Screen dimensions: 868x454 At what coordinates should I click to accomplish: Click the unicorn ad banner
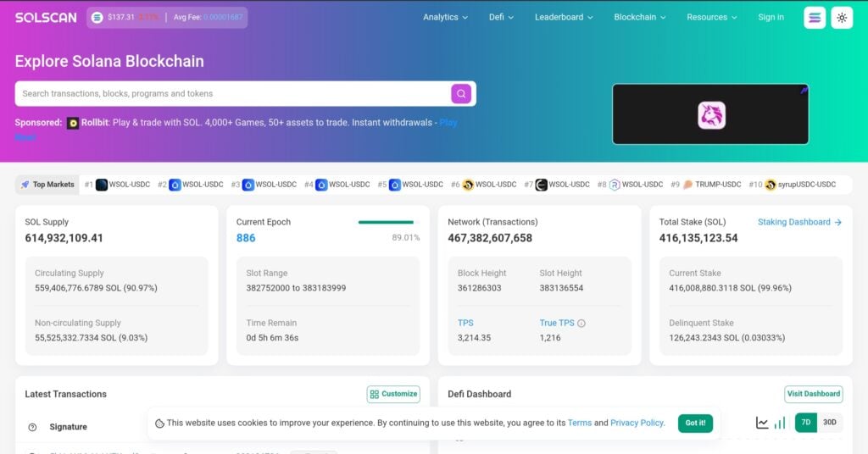click(x=710, y=114)
